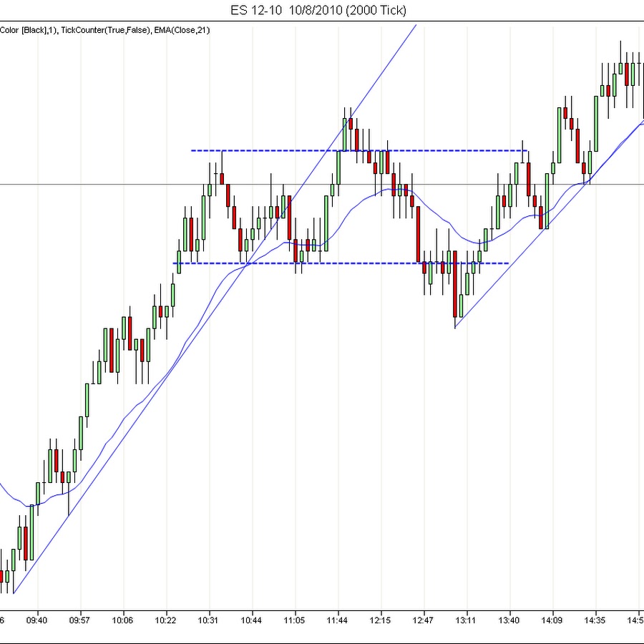
Task: Click the 12:47 time axis label
Action: [423, 620]
